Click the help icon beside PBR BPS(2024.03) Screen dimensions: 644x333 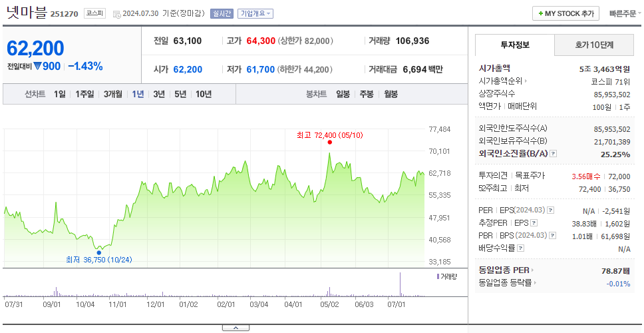[553, 236]
